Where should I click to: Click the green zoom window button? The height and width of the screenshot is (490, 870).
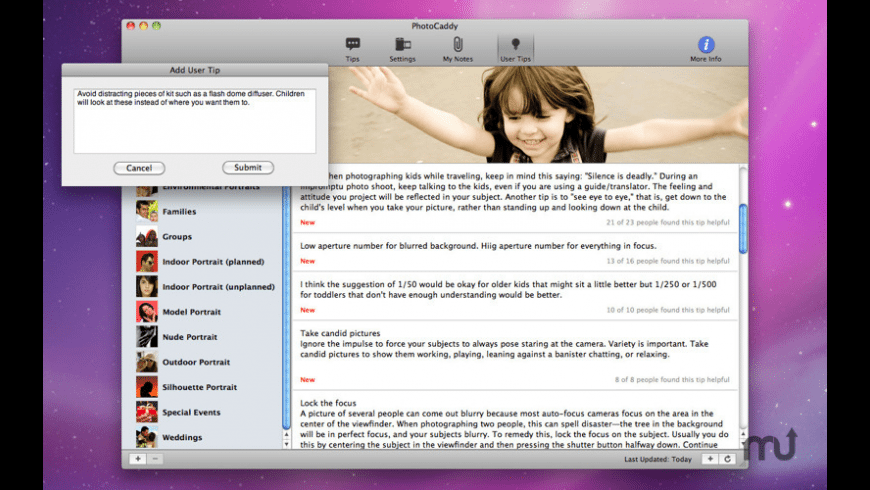click(x=156, y=26)
